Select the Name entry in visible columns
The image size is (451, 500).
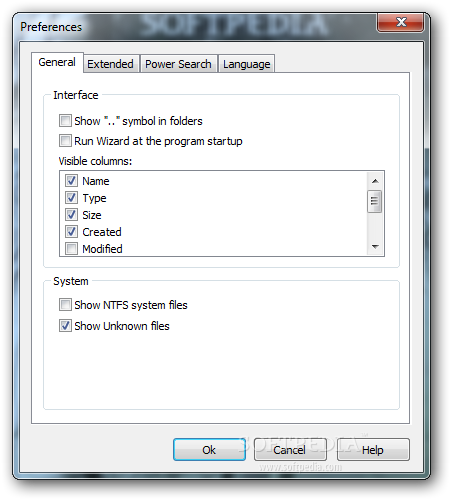click(96, 181)
